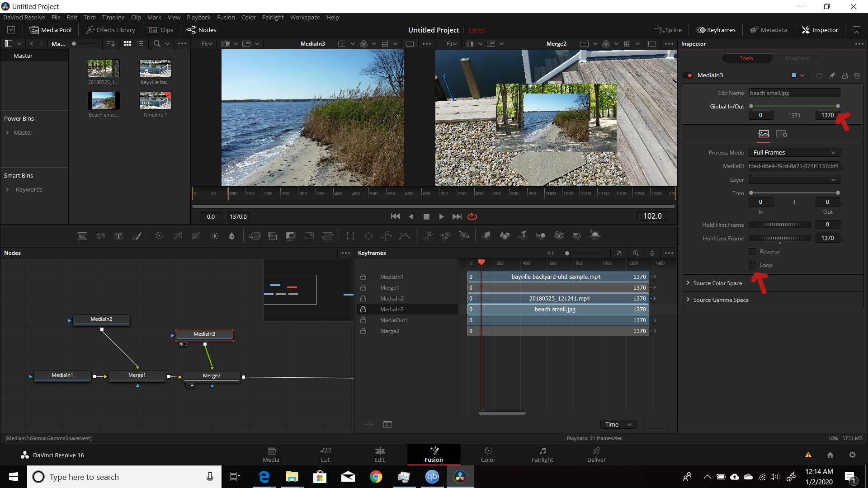The width and height of the screenshot is (868, 488).
Task: Open project settings gear icon
Action: [852, 455]
